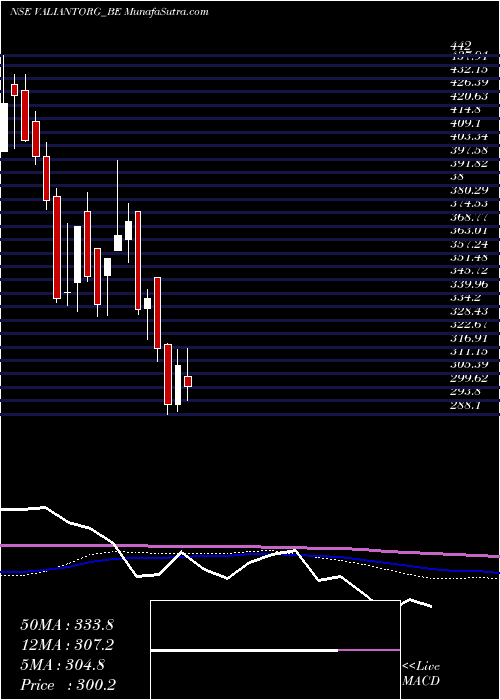500x700 pixels.
Task: Select the 12MA : 307.2 value
Action: coord(67,645)
